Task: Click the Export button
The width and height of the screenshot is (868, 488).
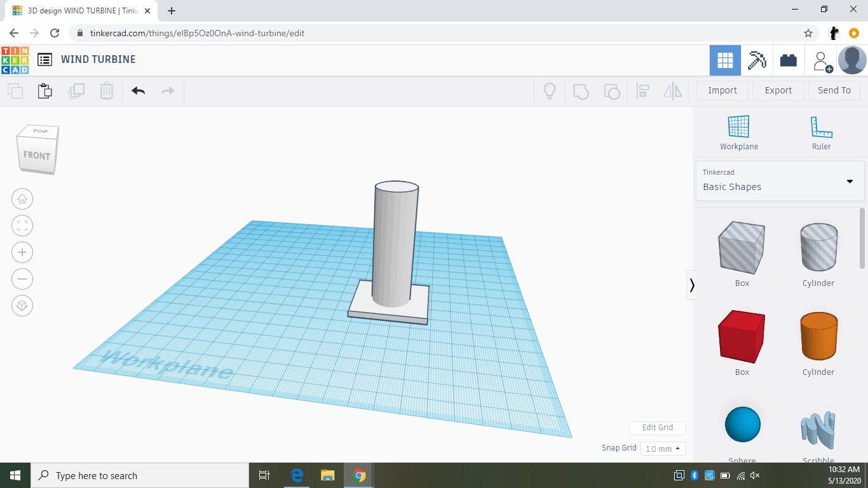Action: tap(778, 90)
